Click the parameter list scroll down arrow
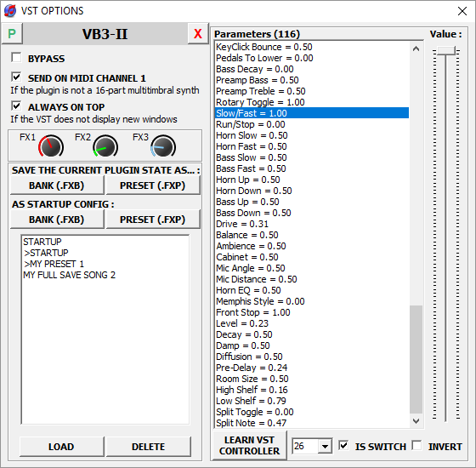 [416, 421]
